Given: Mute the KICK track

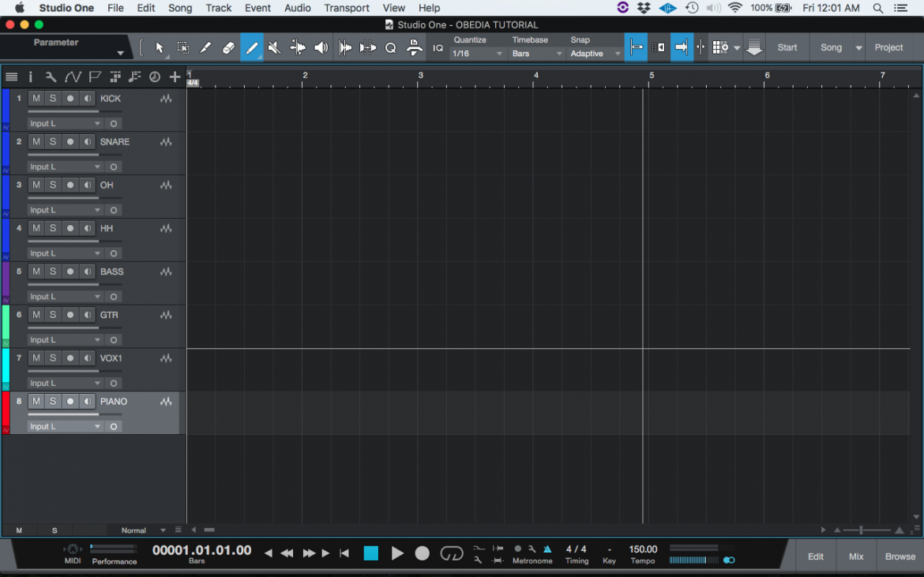Looking at the screenshot, I should [36, 99].
